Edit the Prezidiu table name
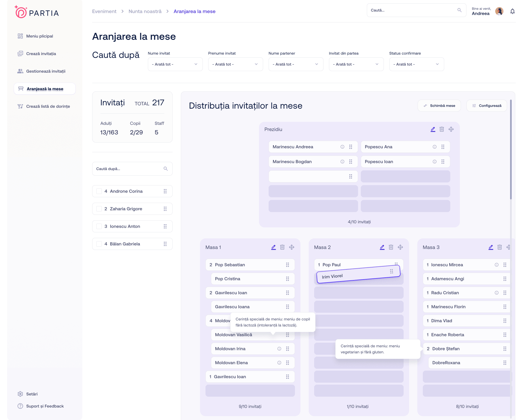Image resolution: width=526 pixels, height=420 pixels. [433, 129]
